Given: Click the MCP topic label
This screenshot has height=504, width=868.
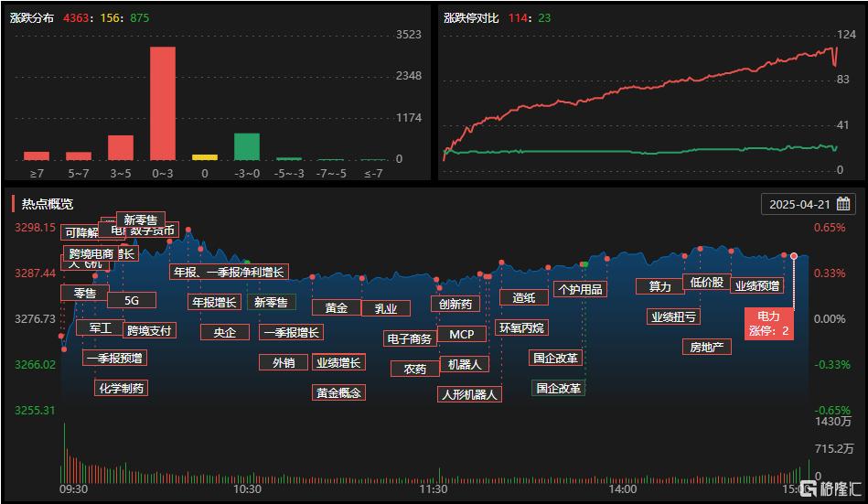Looking at the screenshot, I should [462, 334].
